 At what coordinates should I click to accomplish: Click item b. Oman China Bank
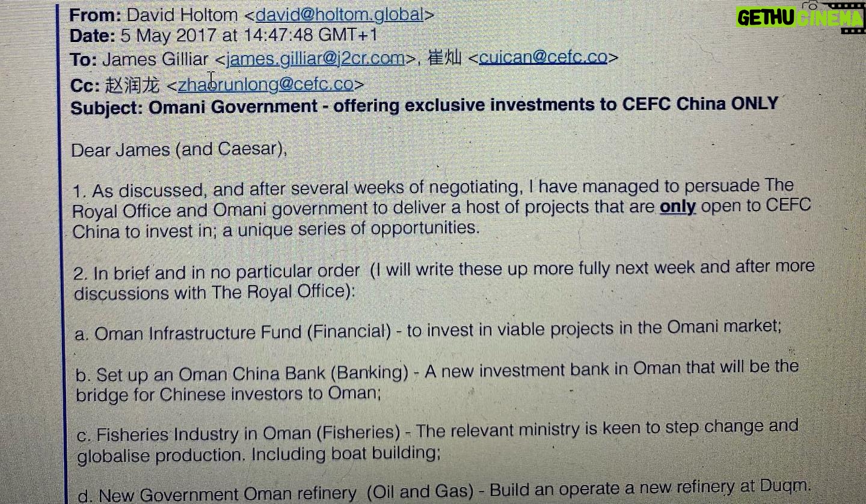coord(437,381)
